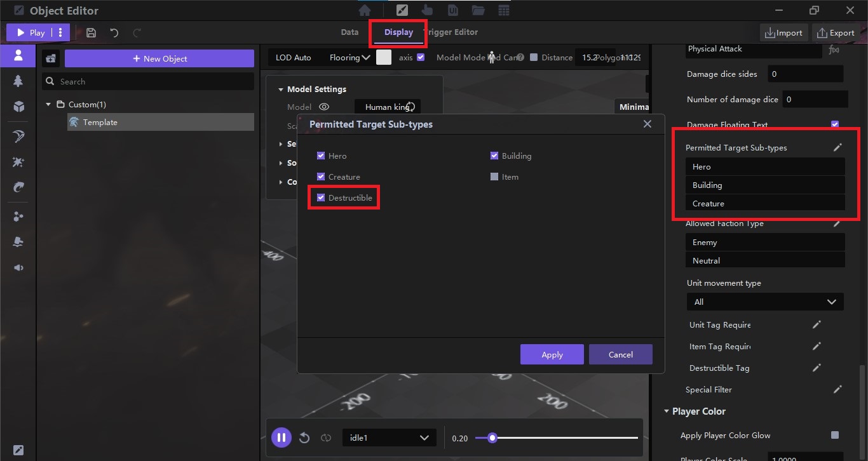The height and width of the screenshot is (461, 868).
Task: Close the Permitted Target Sub-types dialog
Action: coord(648,124)
